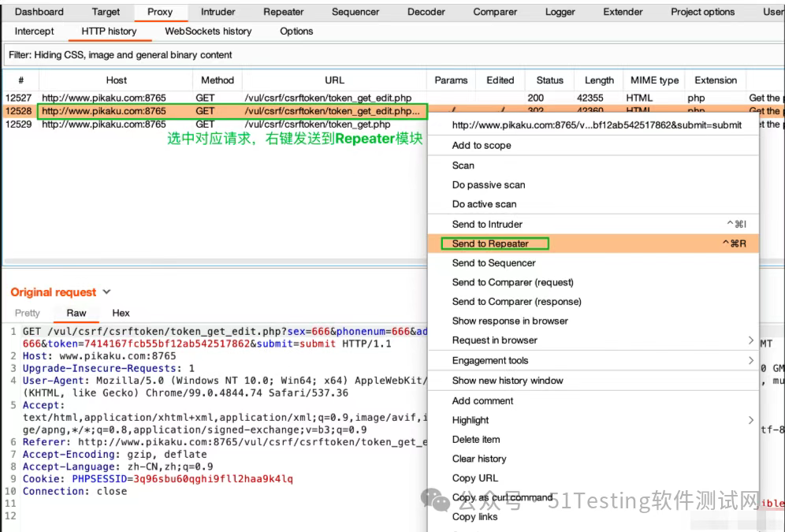Screen dimensions: 785x532
Task: Sort by the Extension column header
Action: (x=716, y=80)
